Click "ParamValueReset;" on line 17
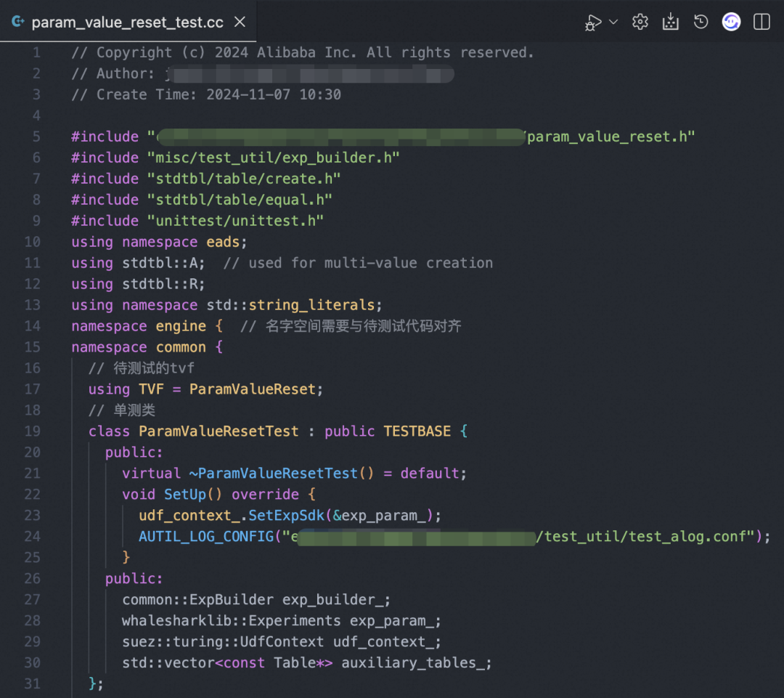Screen dimensions: 784x698 coord(256,389)
